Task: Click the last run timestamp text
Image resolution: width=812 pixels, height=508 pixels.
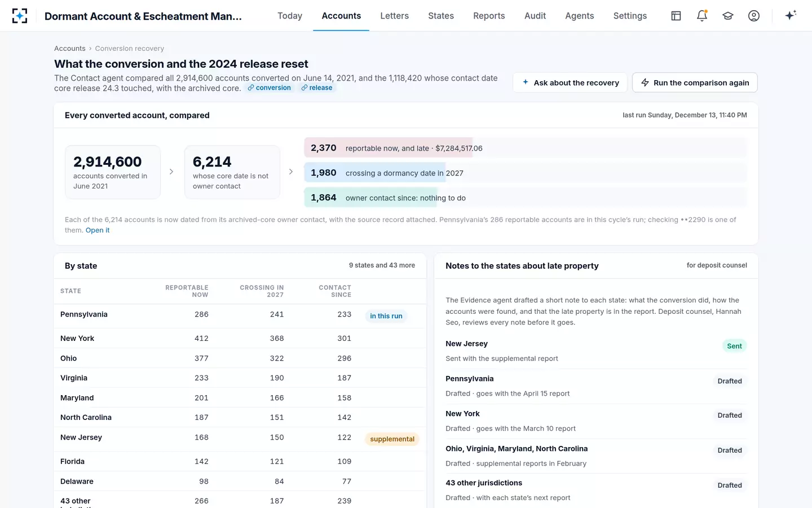Action: click(x=685, y=115)
